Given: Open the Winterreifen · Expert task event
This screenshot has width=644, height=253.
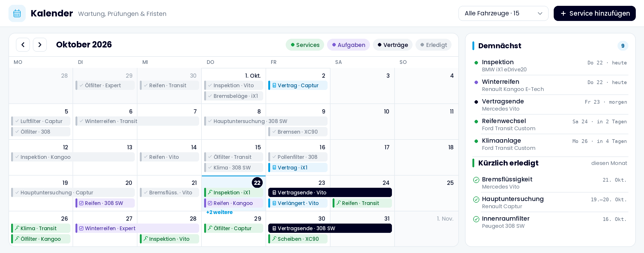Looking at the screenshot, I should 137,228.
